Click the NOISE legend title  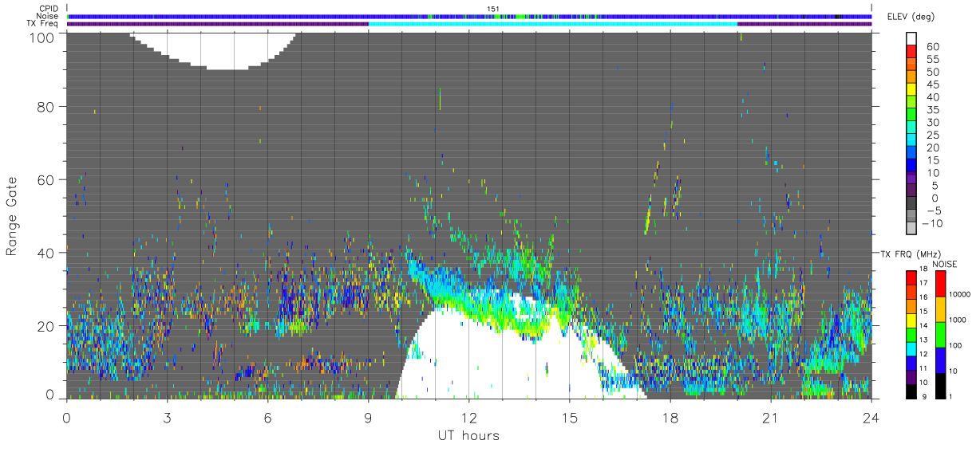944,264
